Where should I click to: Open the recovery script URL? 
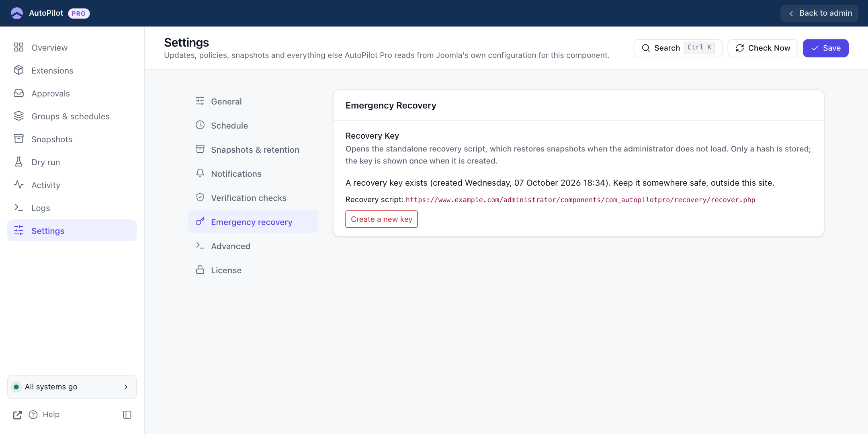580,200
